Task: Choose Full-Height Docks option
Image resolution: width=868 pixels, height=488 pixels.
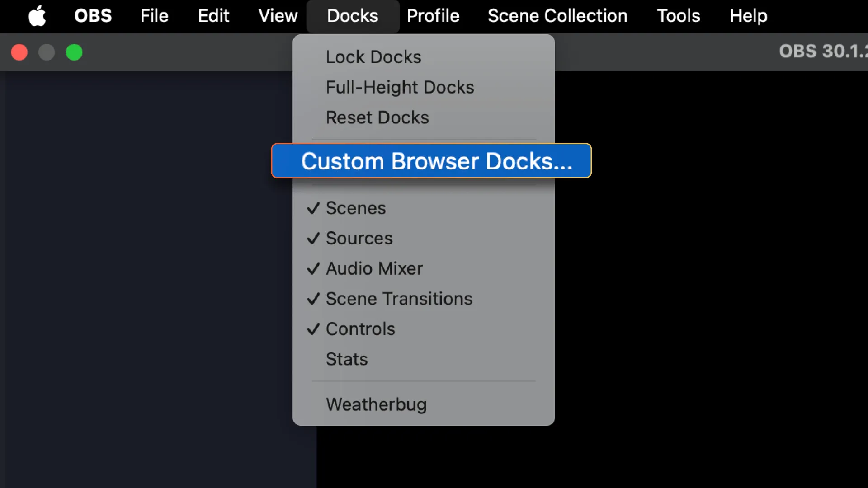Action: coord(424,87)
